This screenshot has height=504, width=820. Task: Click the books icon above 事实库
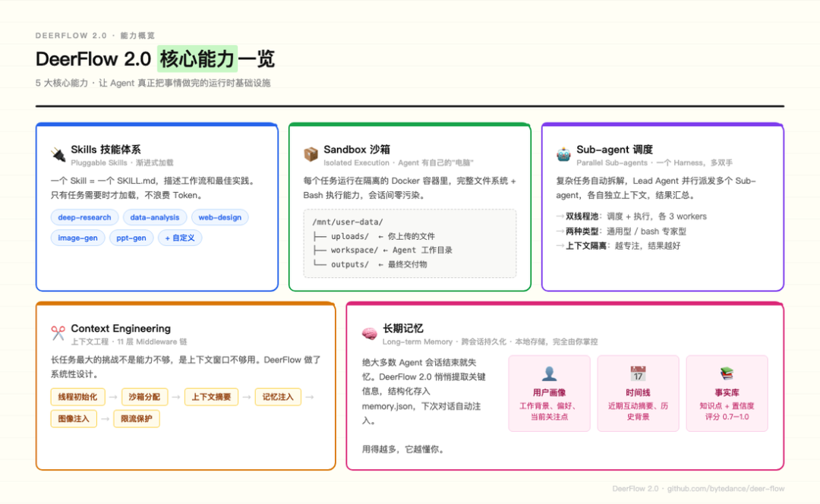pos(727,373)
